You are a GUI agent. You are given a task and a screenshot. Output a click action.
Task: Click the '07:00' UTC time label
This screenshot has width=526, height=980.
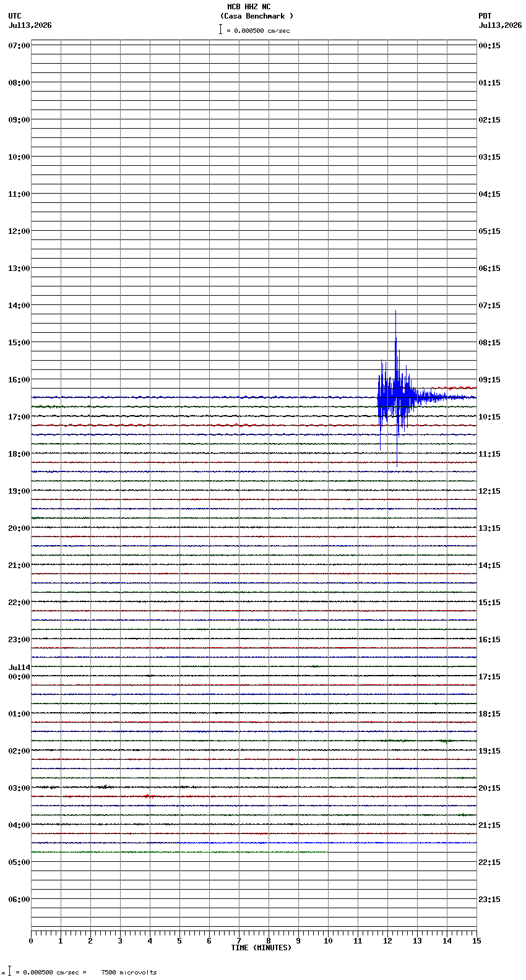tap(19, 46)
